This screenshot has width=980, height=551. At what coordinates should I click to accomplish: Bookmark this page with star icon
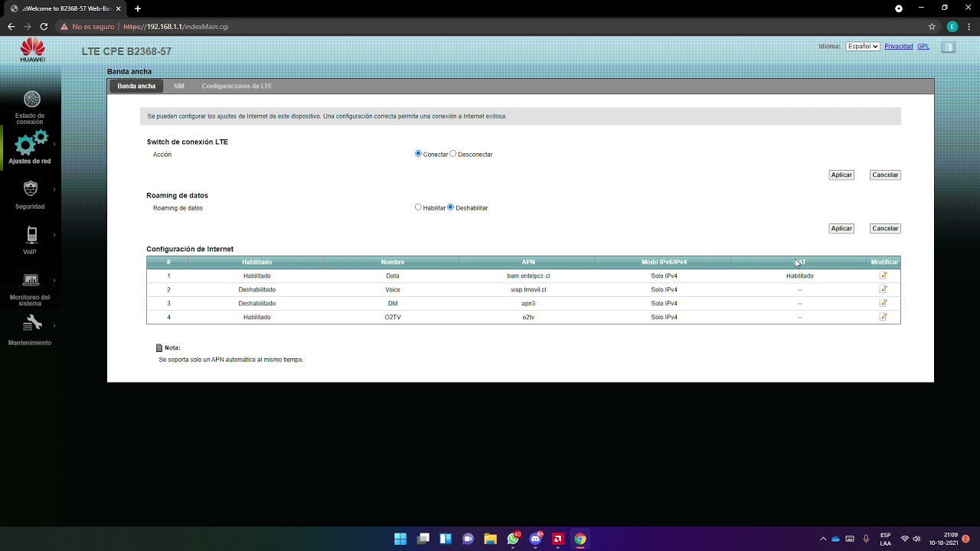click(932, 26)
